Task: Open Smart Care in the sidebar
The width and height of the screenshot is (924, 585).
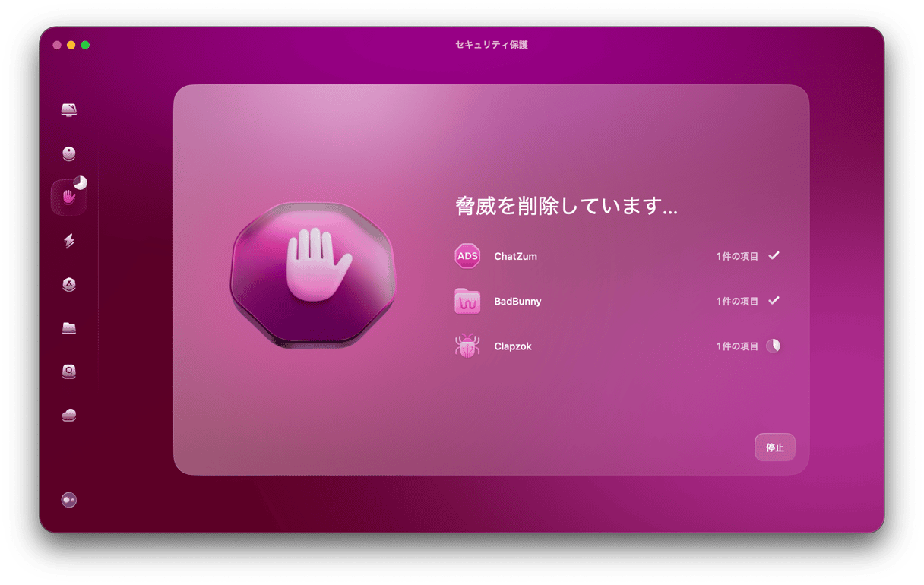Action: tap(69, 110)
